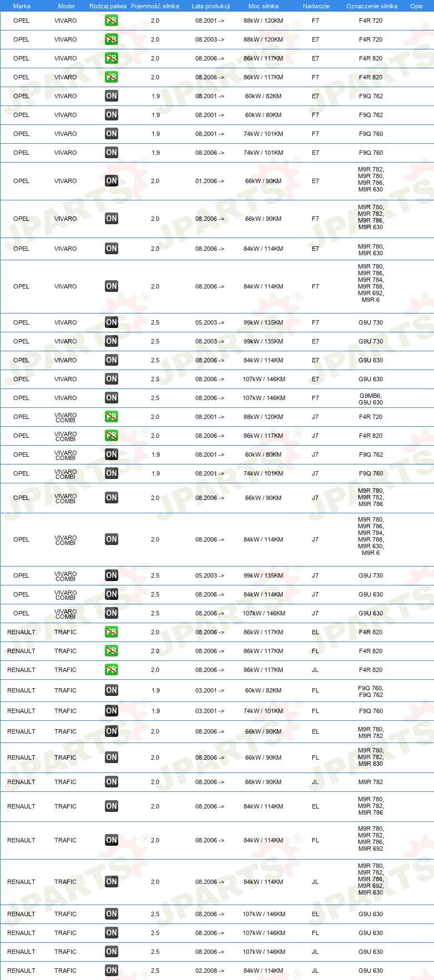
Task: Click the Marka column header
Action: pyautogui.click(x=22, y=6)
